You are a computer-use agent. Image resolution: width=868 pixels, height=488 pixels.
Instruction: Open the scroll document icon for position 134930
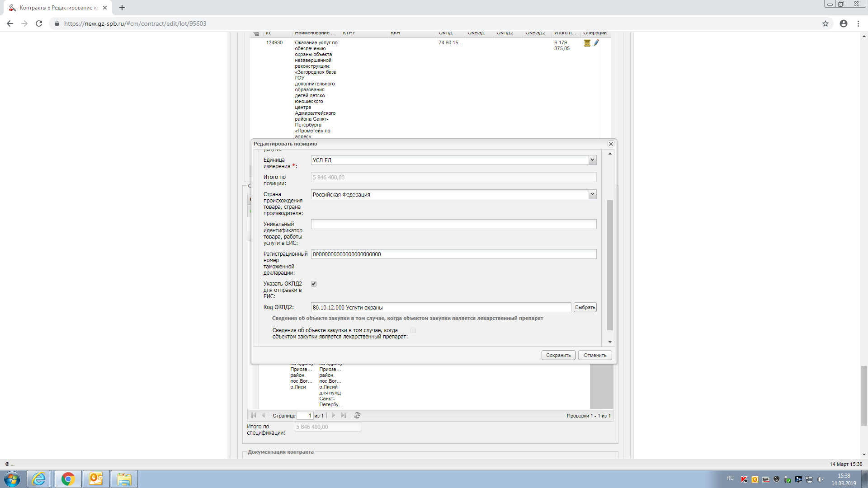(587, 43)
